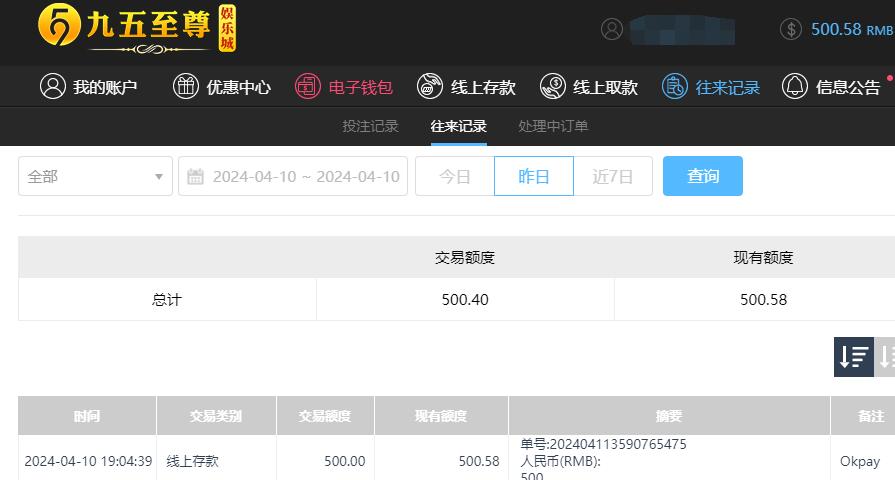Switch to 投注记录 tab
Screen dimensions: 895x480
pyautogui.click(x=370, y=126)
